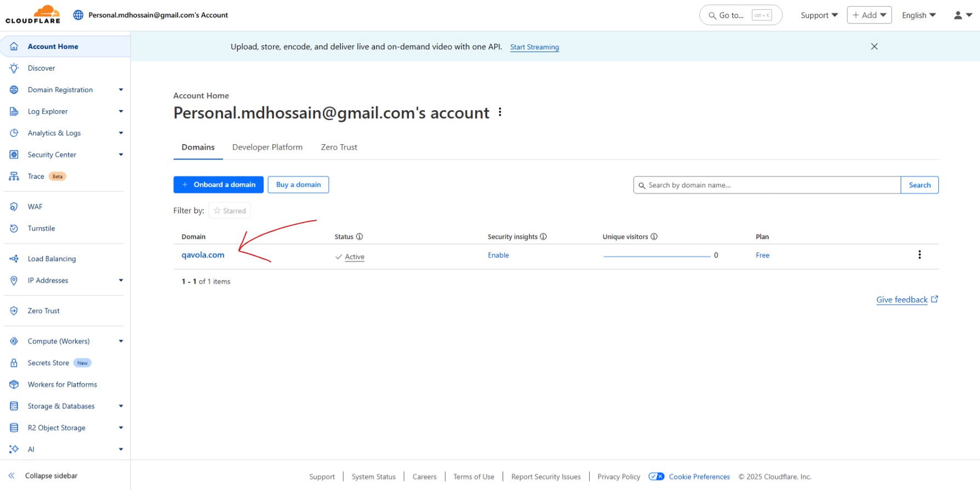Toggle the Starred filter
Viewport: 980px width, 490px height.
230,210
